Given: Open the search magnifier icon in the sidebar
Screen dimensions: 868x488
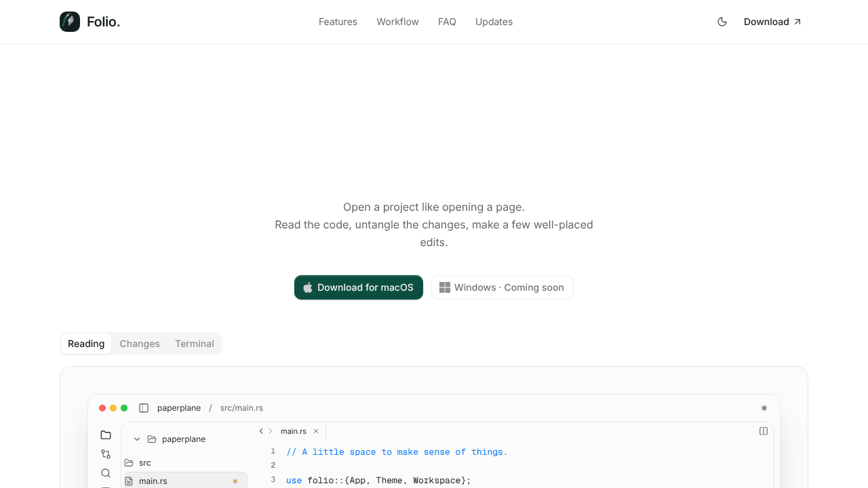Looking at the screenshot, I should tap(106, 473).
